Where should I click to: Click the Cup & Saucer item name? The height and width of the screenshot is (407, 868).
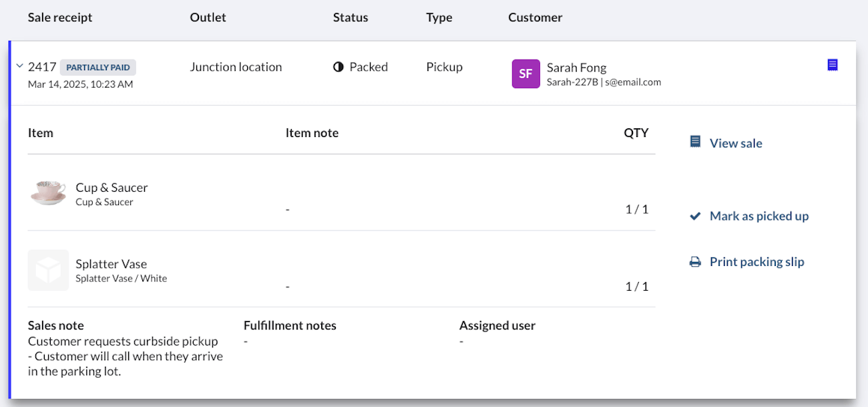point(112,188)
